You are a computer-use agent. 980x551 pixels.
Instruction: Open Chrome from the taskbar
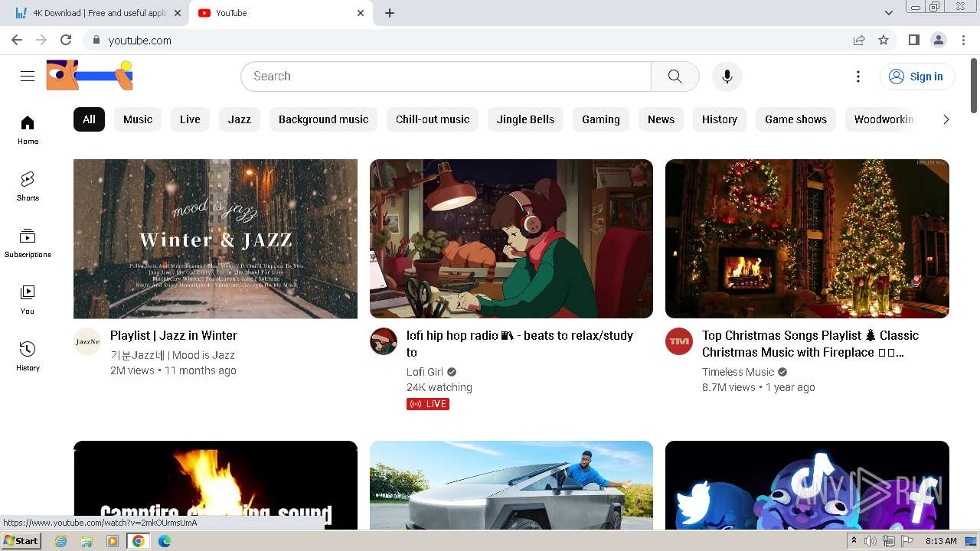pyautogui.click(x=139, y=541)
